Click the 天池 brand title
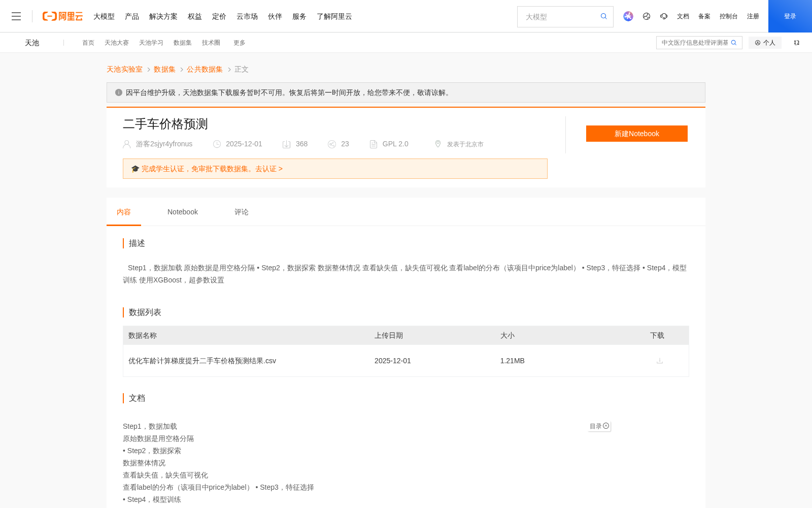This screenshot has height=508, width=812. tap(32, 43)
